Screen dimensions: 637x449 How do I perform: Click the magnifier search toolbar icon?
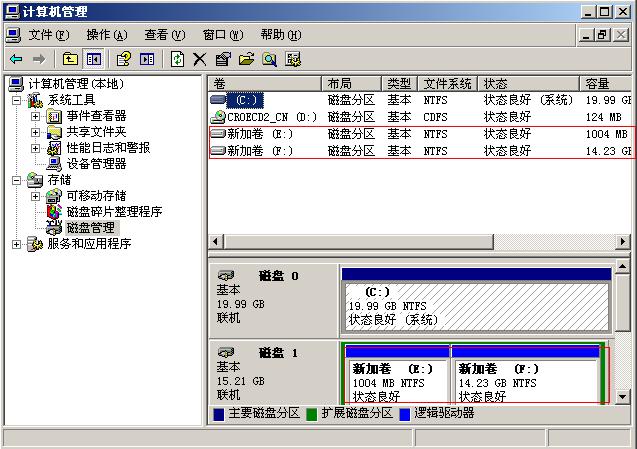[x=269, y=59]
